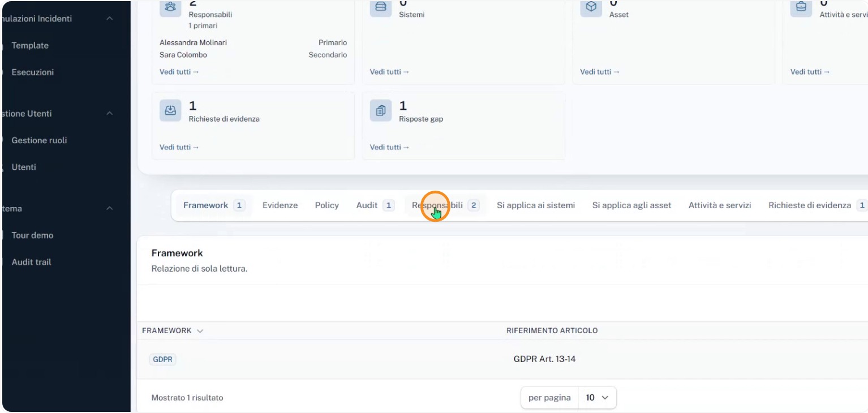Image resolution: width=868 pixels, height=413 pixels.
Task: Switch to the Framework tab
Action: coord(214,205)
